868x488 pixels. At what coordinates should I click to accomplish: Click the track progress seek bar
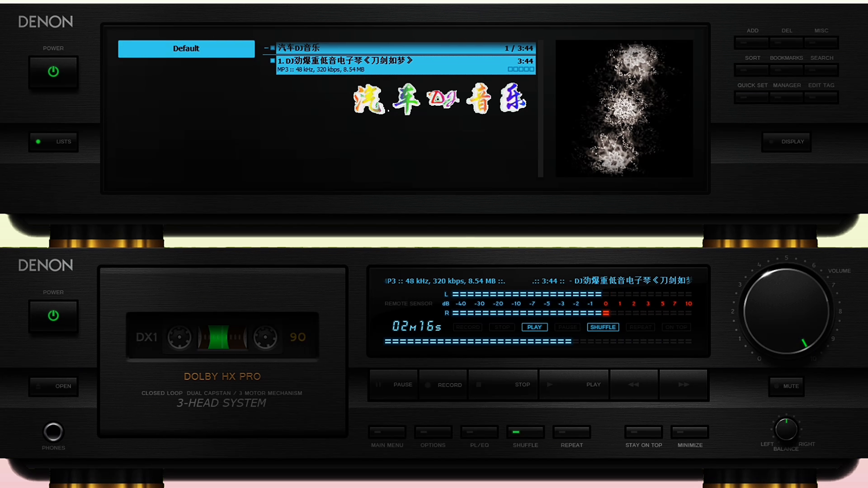click(x=538, y=342)
